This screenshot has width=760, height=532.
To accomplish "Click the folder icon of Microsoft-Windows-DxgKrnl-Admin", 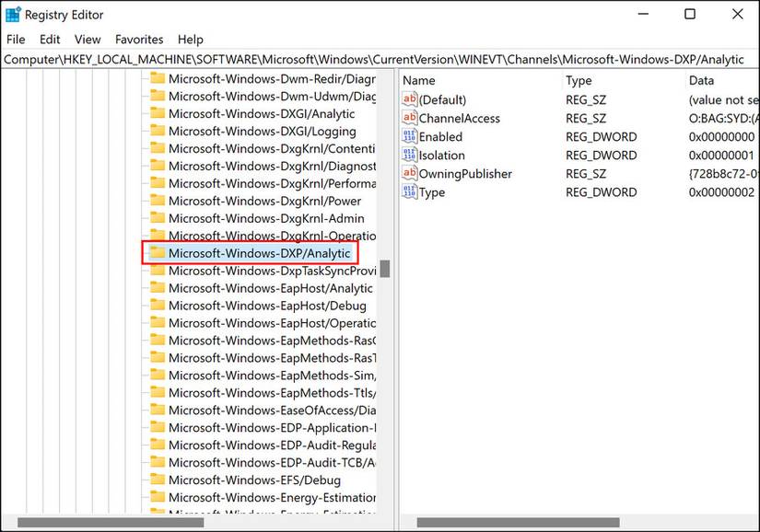I will (155, 218).
